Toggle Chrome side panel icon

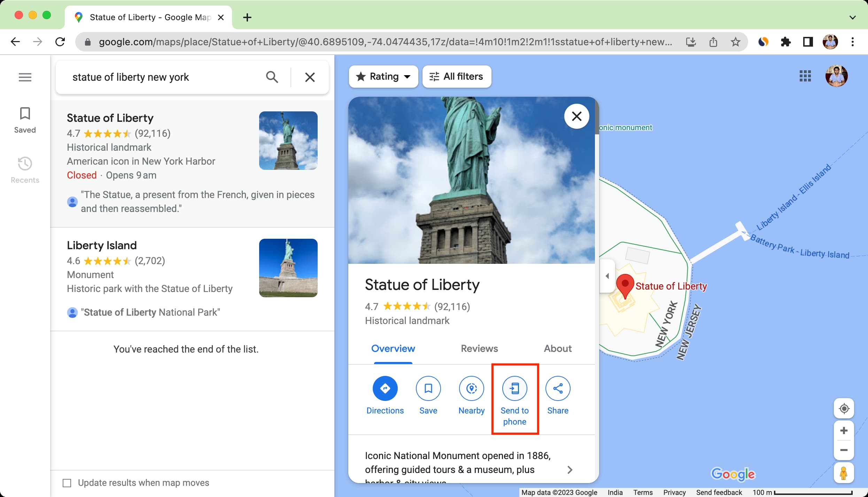point(808,42)
